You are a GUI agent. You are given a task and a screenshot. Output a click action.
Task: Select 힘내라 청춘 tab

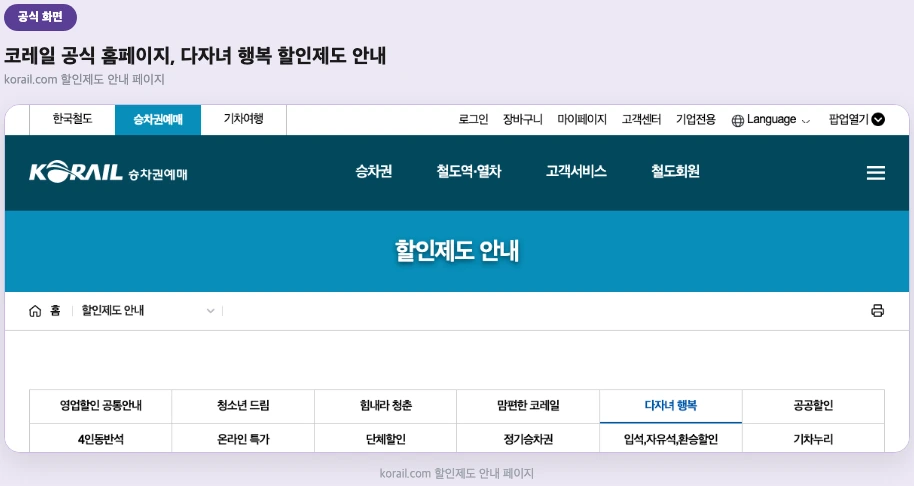[385, 406]
